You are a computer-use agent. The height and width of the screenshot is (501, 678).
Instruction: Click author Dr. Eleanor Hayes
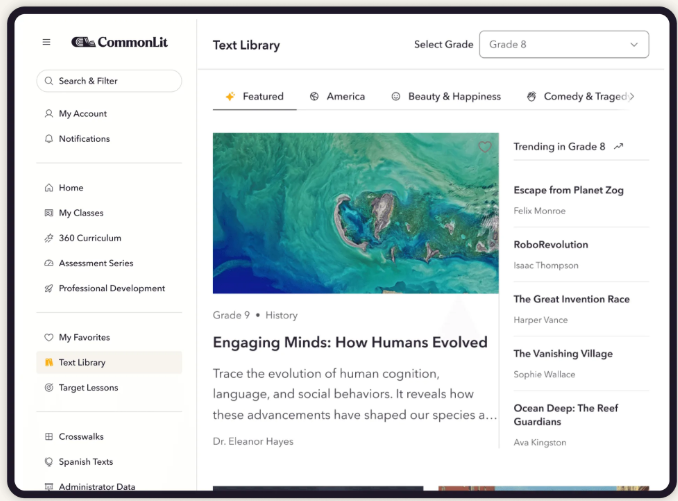[x=253, y=441]
